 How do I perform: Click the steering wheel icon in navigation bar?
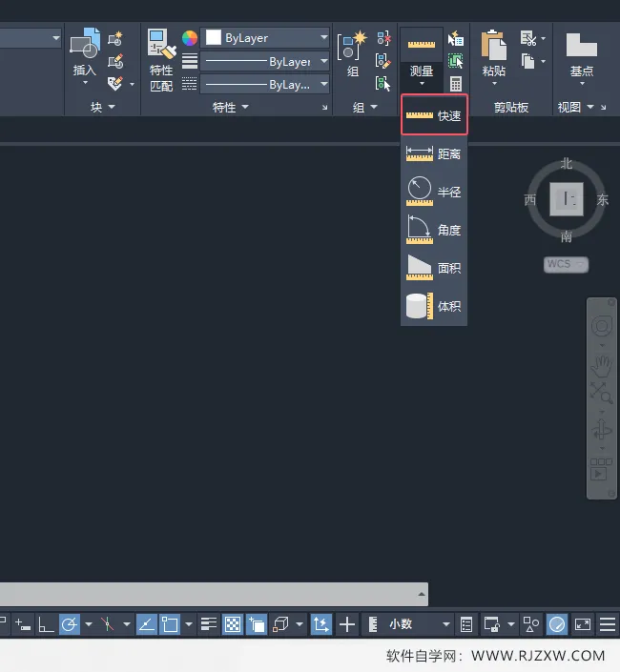tap(602, 326)
